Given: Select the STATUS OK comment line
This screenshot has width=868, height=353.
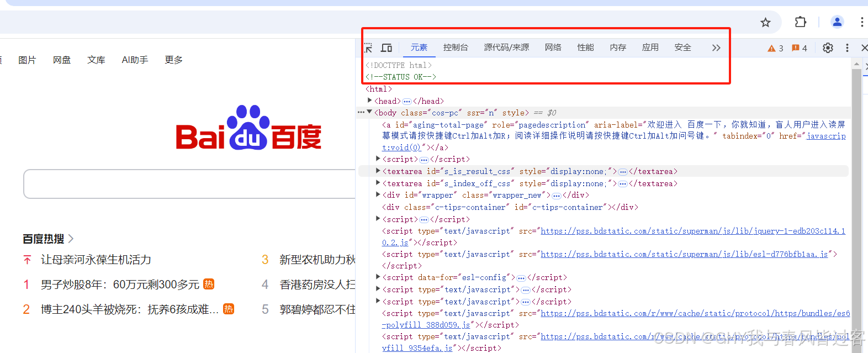Looking at the screenshot, I should [x=401, y=77].
